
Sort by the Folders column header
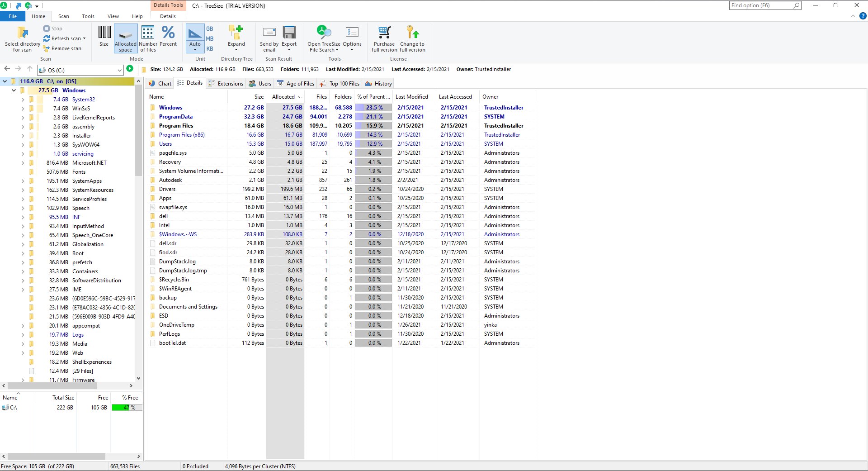[342, 97]
